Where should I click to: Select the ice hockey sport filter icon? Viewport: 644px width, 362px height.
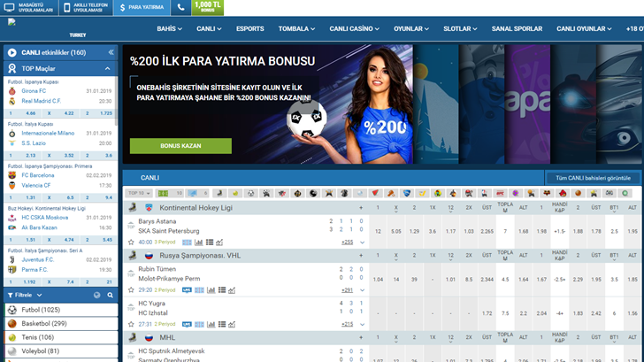[x=219, y=193]
